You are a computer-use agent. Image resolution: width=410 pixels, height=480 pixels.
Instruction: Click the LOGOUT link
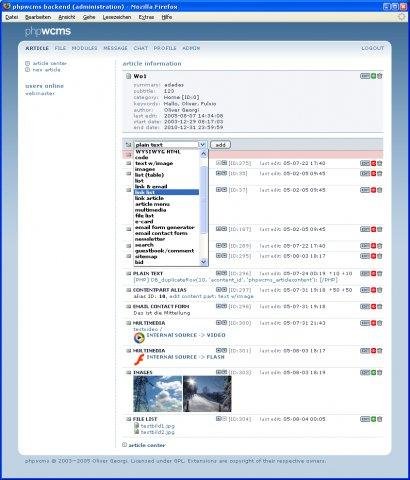[373, 48]
